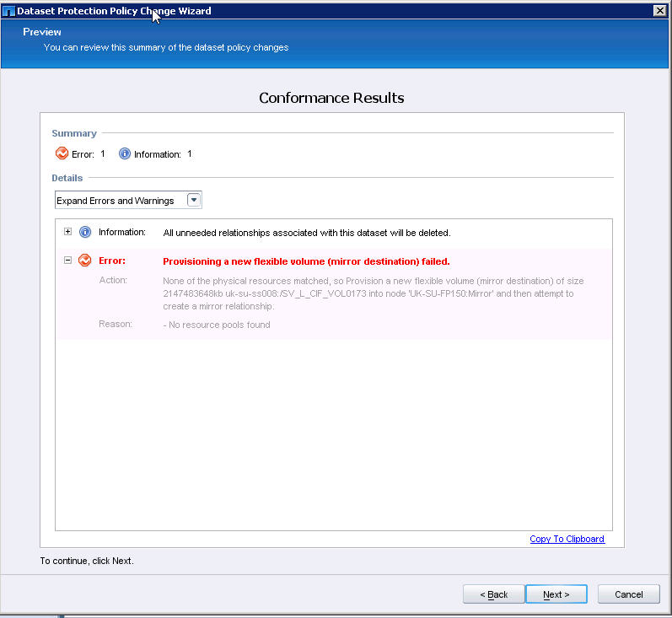Viewport: 672px width, 618px height.
Task: Click the 'Reason:' label
Action: [116, 324]
